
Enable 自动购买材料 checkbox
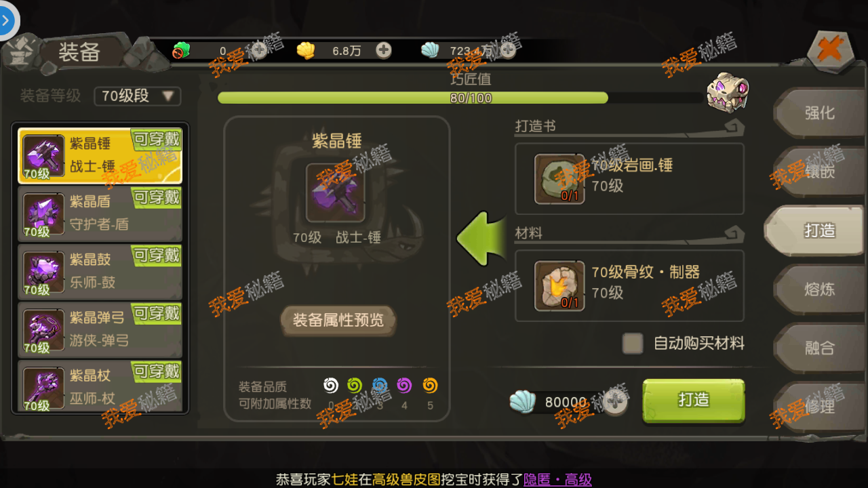click(633, 343)
